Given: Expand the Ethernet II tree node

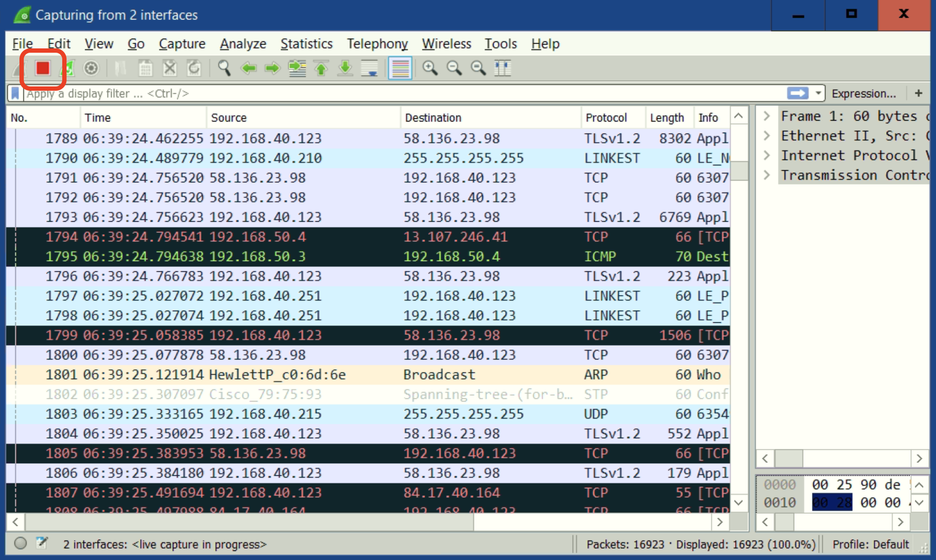Looking at the screenshot, I should (767, 136).
